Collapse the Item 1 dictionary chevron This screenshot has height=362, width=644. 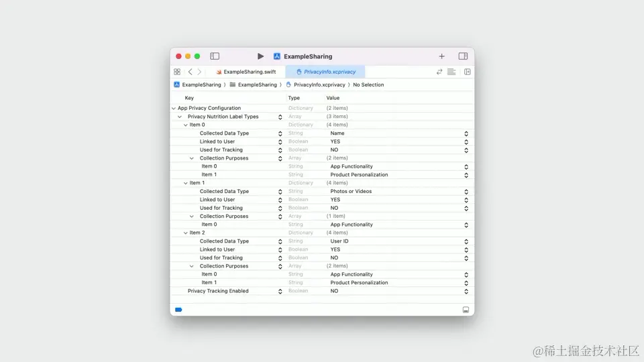186,183
